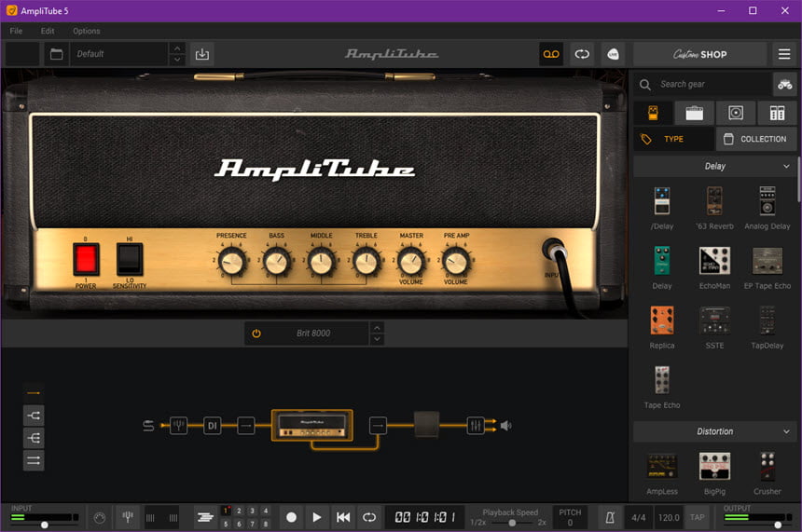Toggle the Brit 8000 amp power button
Screen dimensions: 802x532
(256, 334)
